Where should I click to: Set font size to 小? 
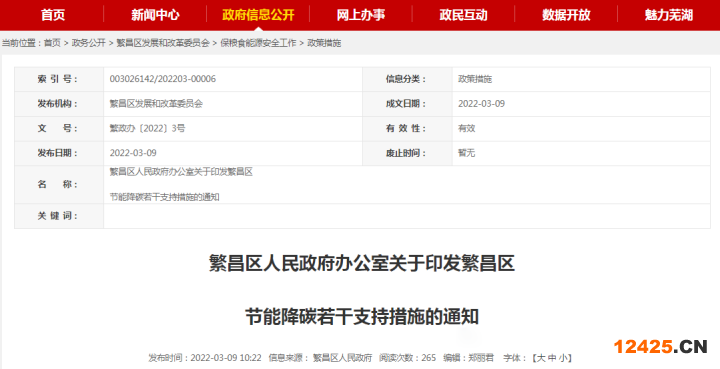tap(562, 358)
